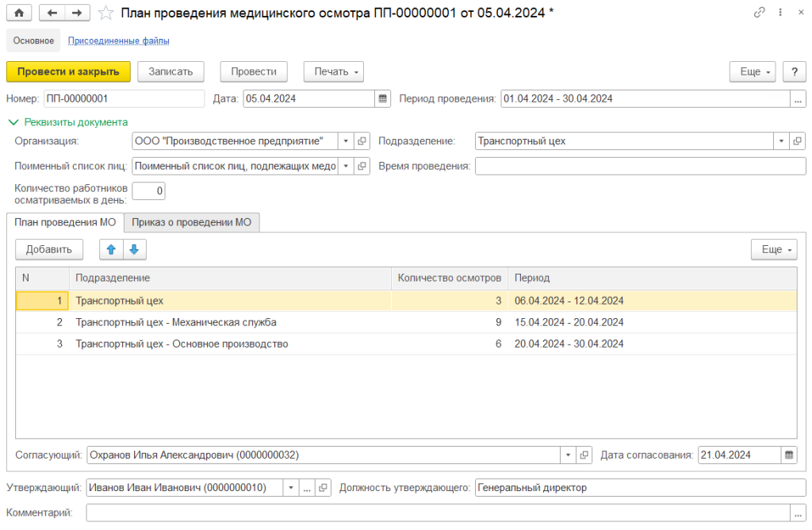This screenshot has height=530, width=812.
Task: Open the Печать dropdown menu
Action: click(x=333, y=71)
